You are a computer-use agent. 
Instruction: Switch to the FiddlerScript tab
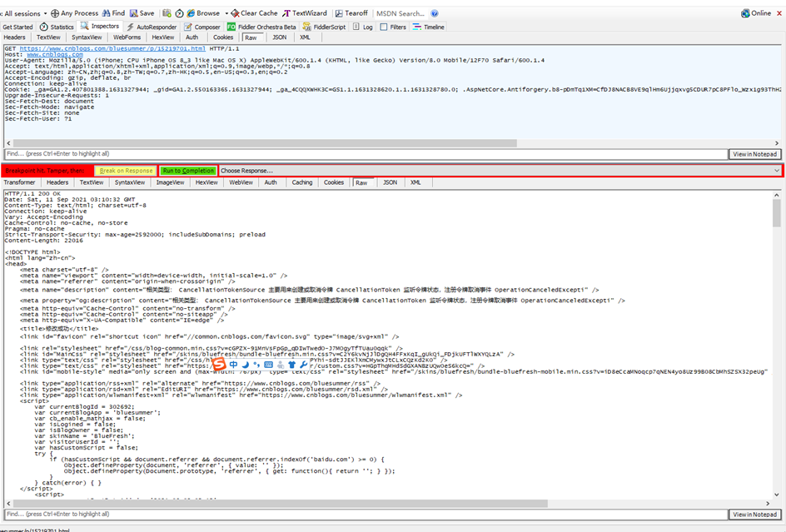[325, 27]
